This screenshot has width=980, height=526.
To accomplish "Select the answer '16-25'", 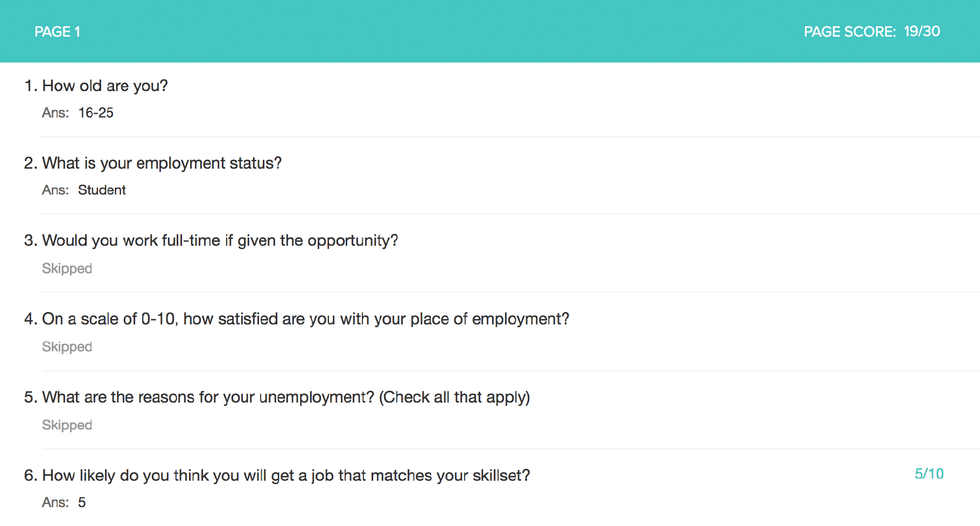I will 96,113.
